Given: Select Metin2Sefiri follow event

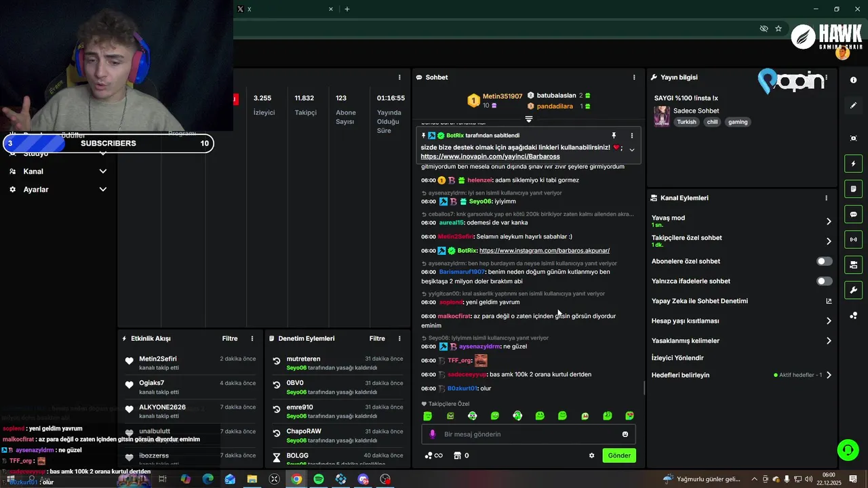Looking at the screenshot, I should (189, 363).
